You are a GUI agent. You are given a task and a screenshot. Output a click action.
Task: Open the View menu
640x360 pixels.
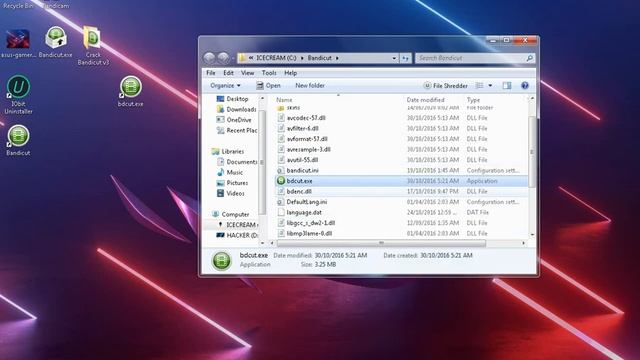pos(247,73)
